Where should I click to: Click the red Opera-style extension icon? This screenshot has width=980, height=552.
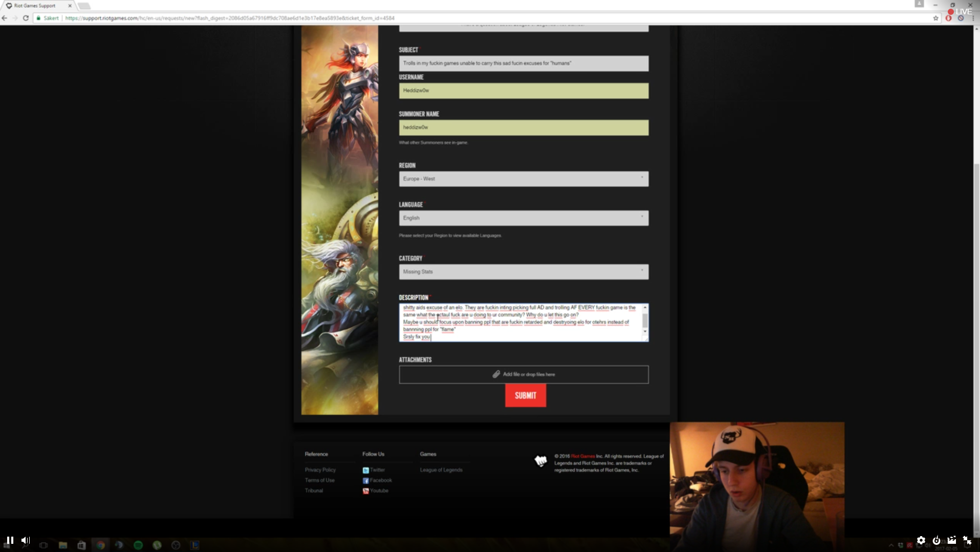948,18
